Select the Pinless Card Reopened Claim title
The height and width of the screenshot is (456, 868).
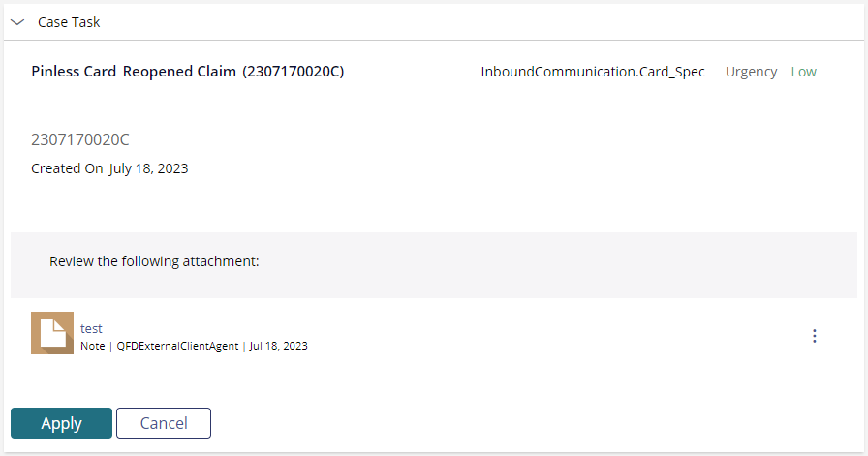[188, 72]
